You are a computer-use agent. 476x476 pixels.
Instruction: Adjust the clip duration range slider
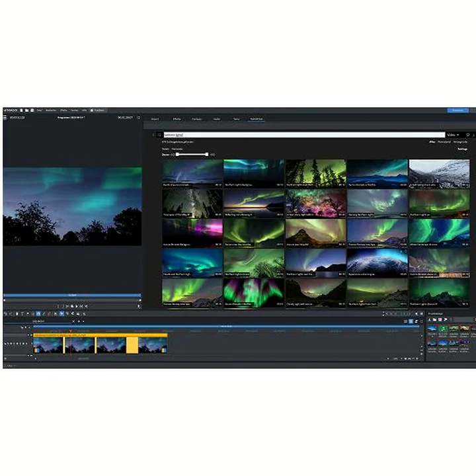(192, 155)
